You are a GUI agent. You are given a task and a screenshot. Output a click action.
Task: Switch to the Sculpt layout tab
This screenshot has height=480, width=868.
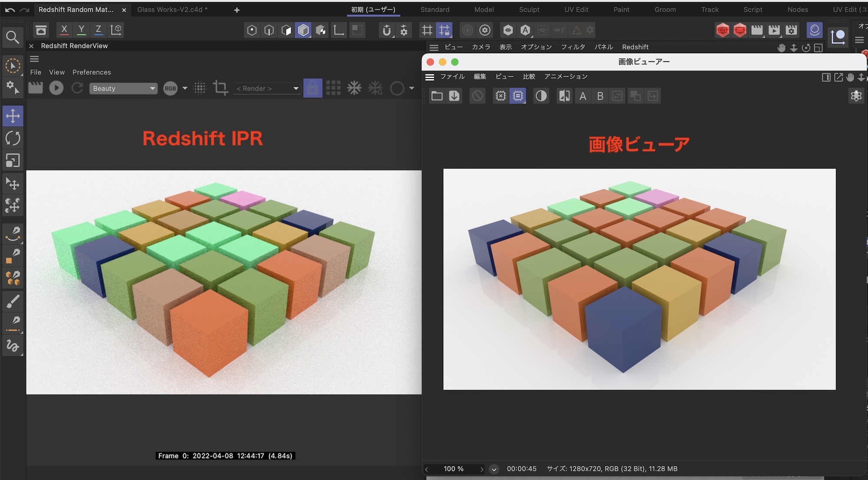[529, 10]
